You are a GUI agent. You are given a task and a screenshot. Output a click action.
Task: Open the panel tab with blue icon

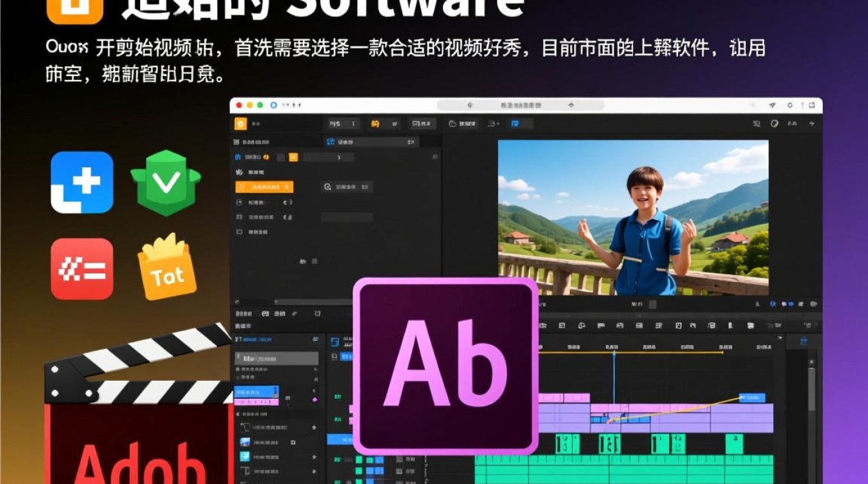click(371, 142)
